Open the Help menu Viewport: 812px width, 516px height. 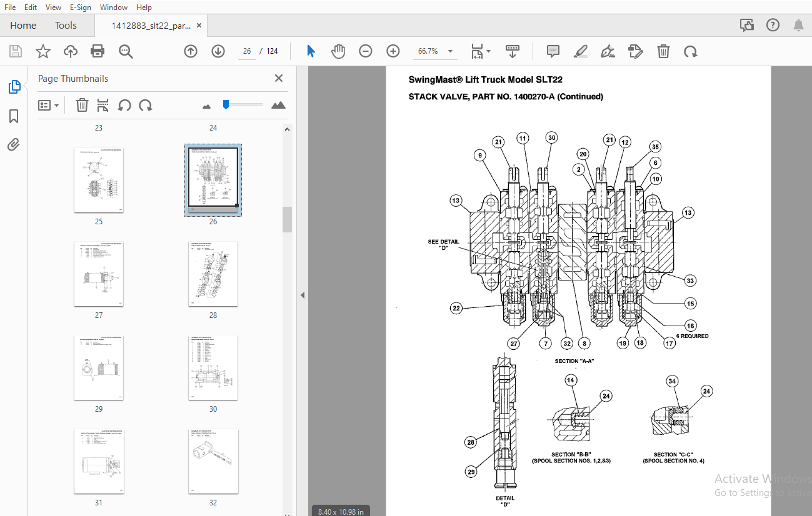click(144, 7)
